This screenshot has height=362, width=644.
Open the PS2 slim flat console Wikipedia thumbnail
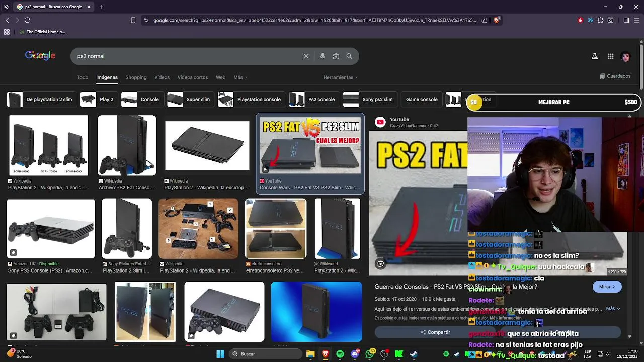[x=207, y=145]
